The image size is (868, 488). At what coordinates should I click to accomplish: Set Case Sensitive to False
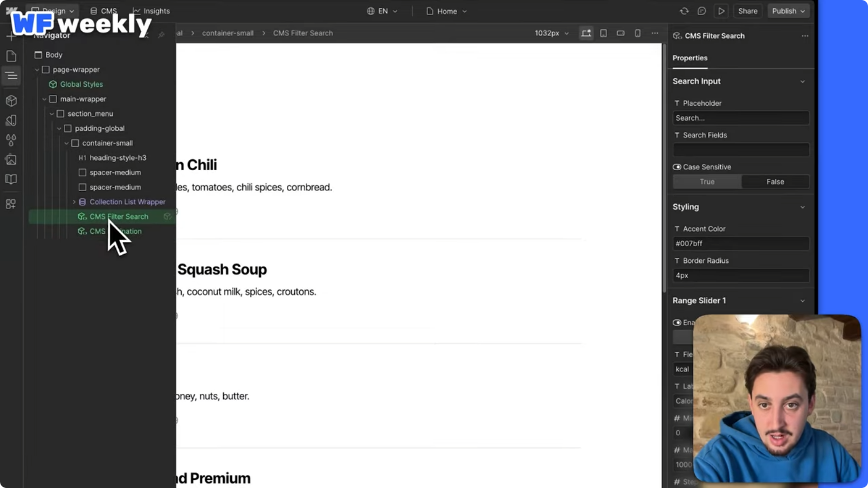[775, 182]
